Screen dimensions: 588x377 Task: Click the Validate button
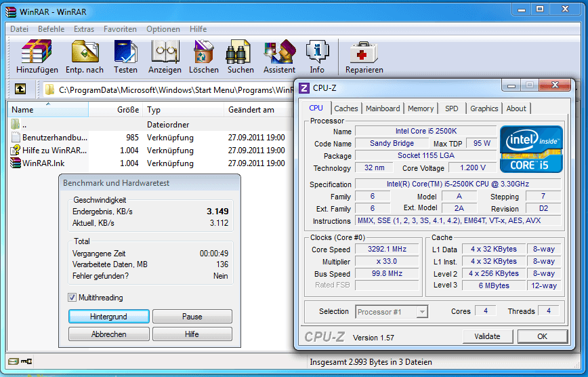point(488,336)
